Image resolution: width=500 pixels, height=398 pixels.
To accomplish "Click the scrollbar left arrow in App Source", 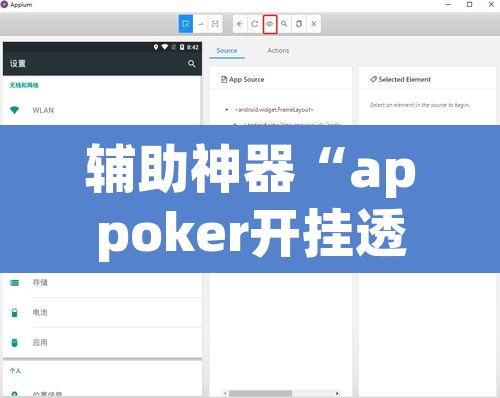I will pyautogui.click(x=225, y=394).
